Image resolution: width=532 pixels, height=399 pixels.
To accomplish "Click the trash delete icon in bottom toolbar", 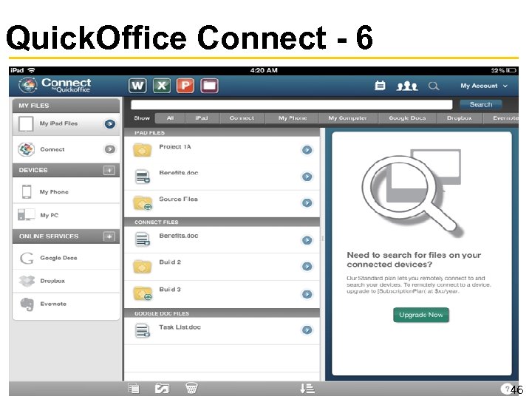I will (x=191, y=389).
